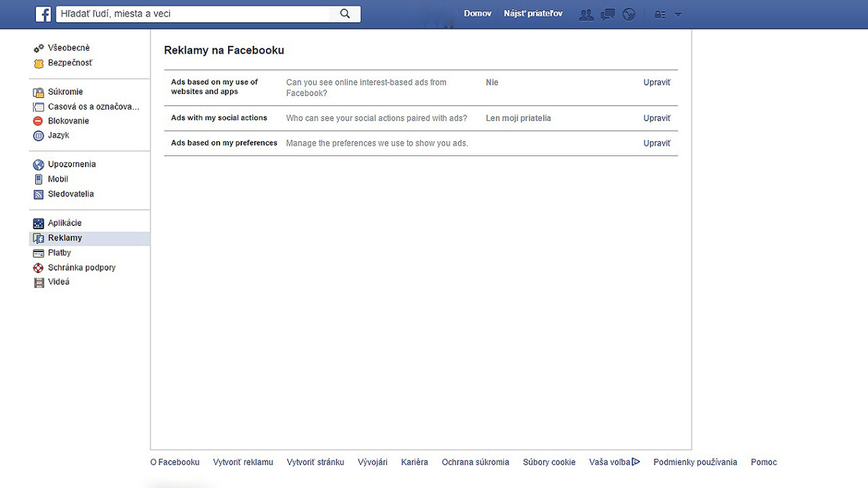Viewport: 868px width, 488px height.
Task: Open Vývojári footer link
Action: tap(373, 462)
